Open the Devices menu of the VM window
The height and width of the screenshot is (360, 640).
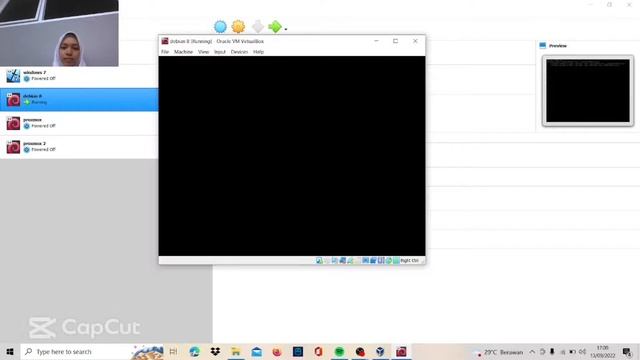coord(239,52)
